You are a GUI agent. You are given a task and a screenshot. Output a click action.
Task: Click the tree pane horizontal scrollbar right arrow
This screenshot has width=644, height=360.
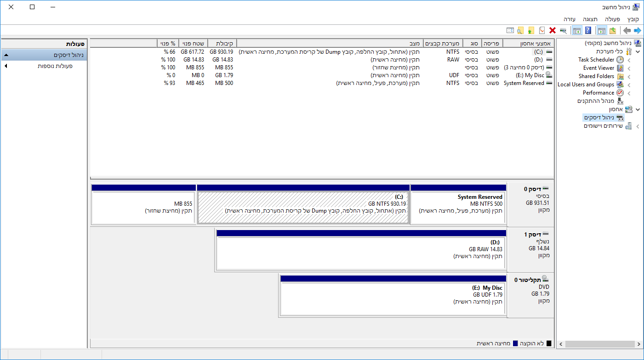click(638, 344)
